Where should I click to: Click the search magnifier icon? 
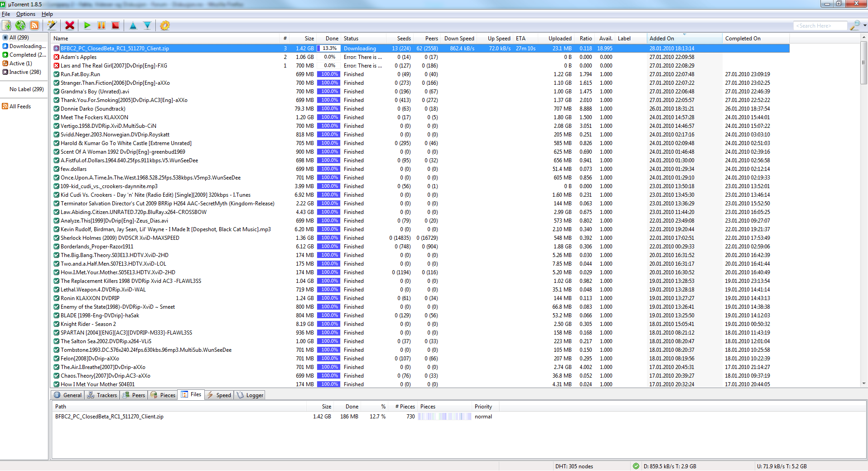(855, 25)
